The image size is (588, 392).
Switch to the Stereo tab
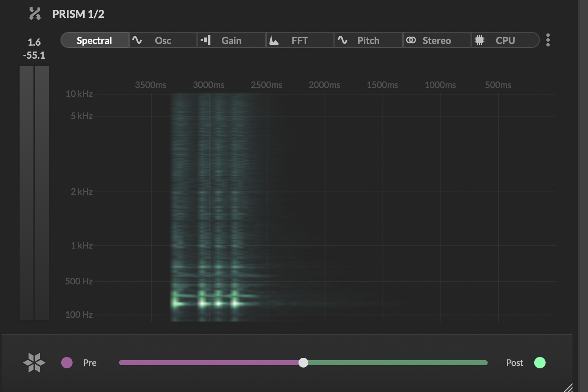click(437, 40)
